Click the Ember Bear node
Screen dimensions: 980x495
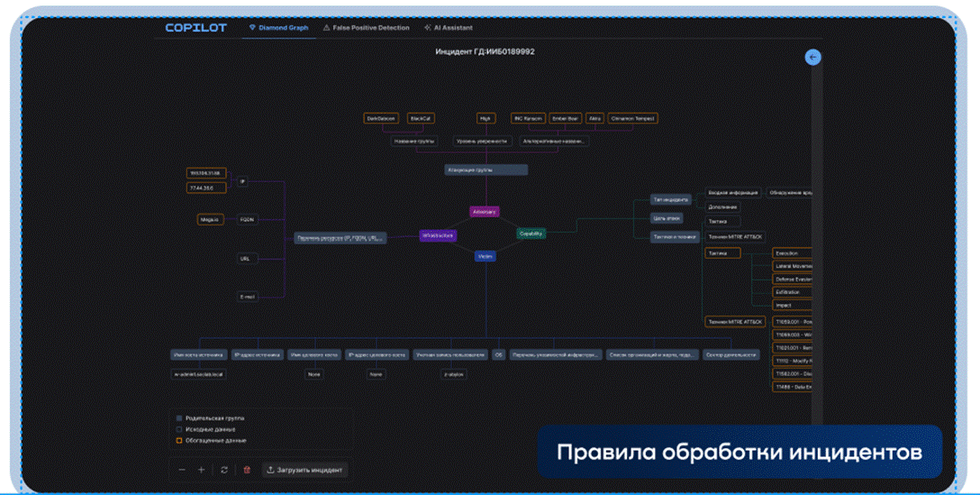pos(565,118)
